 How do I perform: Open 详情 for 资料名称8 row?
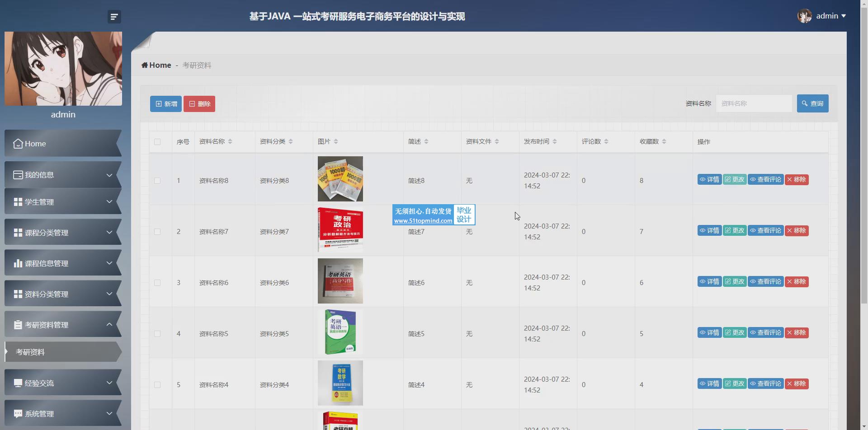709,180
